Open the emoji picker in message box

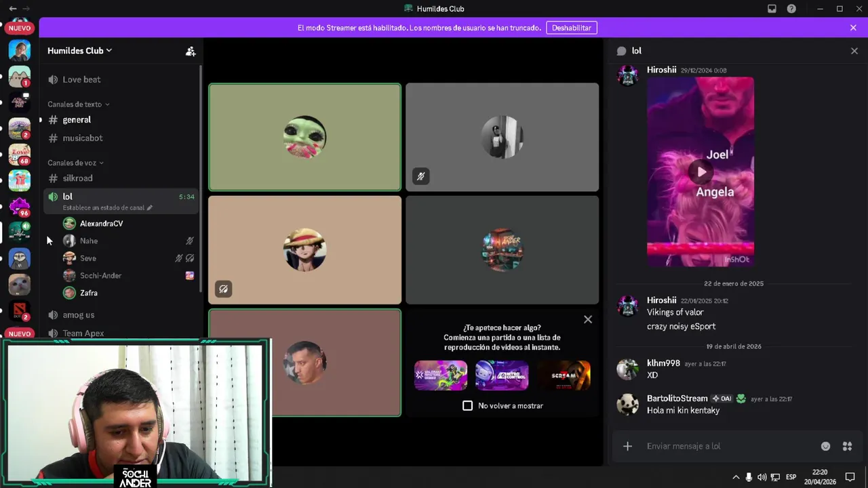825,446
